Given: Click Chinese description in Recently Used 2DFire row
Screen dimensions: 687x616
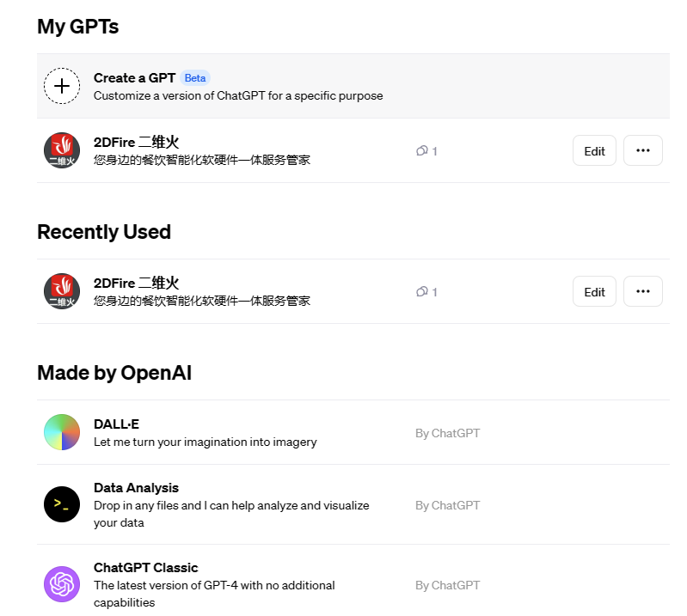Looking at the screenshot, I should pos(202,301).
